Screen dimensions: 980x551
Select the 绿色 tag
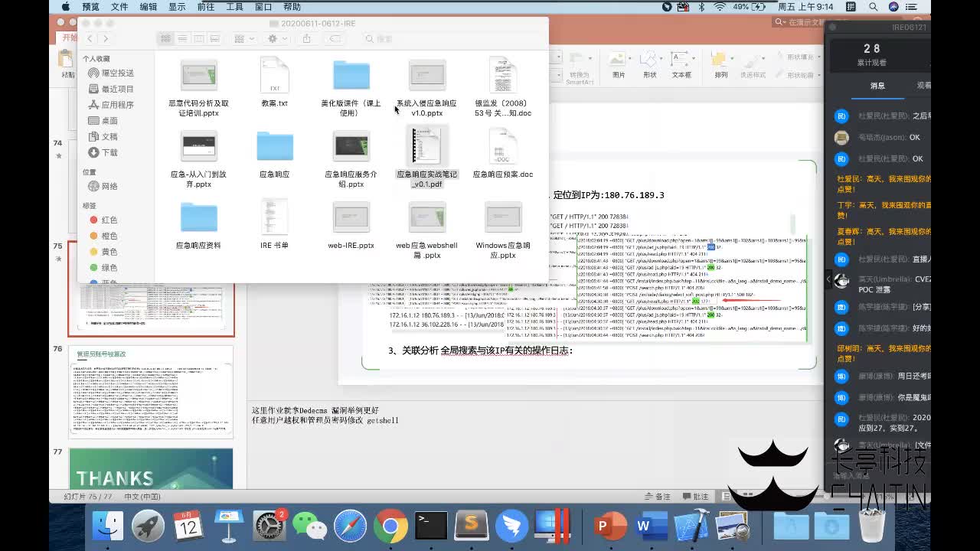coord(103,268)
